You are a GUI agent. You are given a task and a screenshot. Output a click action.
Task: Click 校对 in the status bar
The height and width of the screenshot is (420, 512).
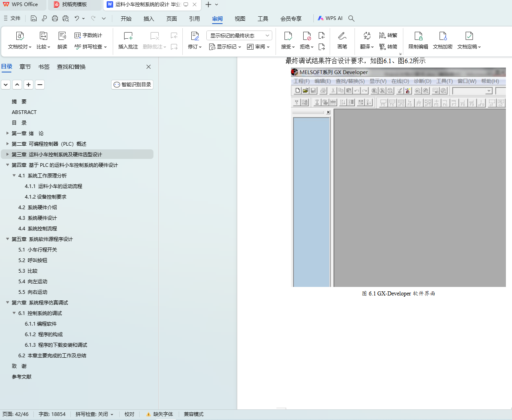pos(129,414)
